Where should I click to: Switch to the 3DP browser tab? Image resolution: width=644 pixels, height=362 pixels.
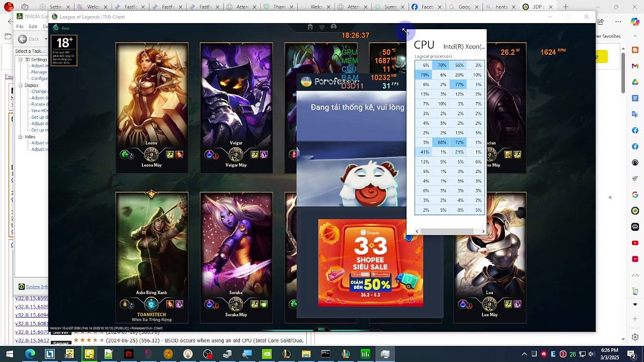[538, 7]
